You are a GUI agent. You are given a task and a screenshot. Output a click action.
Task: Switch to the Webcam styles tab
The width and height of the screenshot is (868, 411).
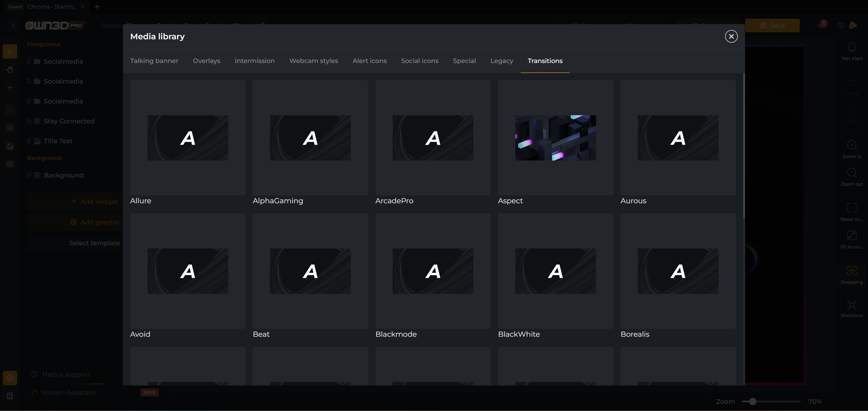314,61
